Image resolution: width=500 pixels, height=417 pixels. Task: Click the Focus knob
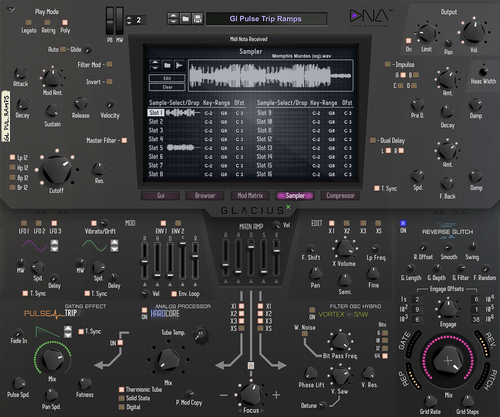click(251, 394)
